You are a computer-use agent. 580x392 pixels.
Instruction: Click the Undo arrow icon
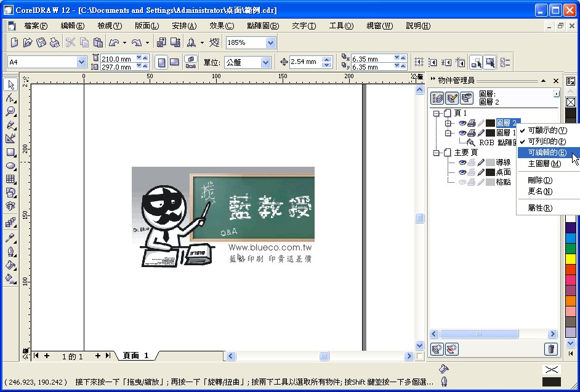click(113, 42)
